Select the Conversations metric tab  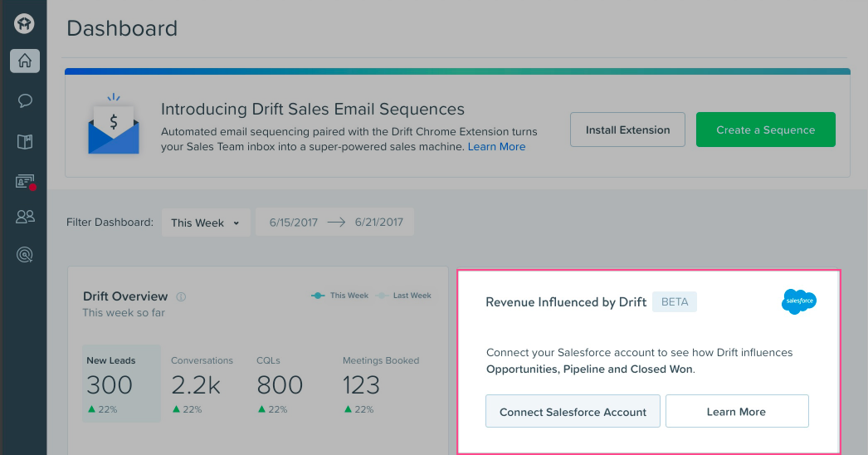[202, 384]
